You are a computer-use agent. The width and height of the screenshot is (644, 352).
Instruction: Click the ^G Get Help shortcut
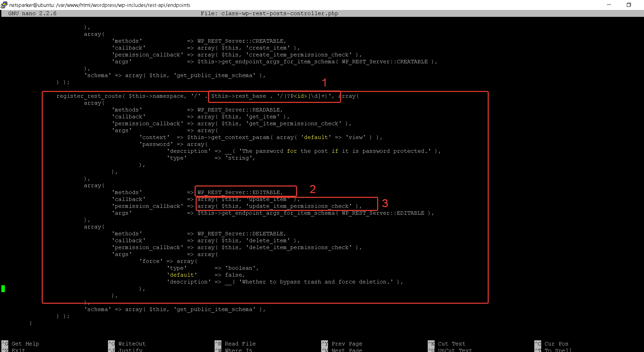(21, 344)
